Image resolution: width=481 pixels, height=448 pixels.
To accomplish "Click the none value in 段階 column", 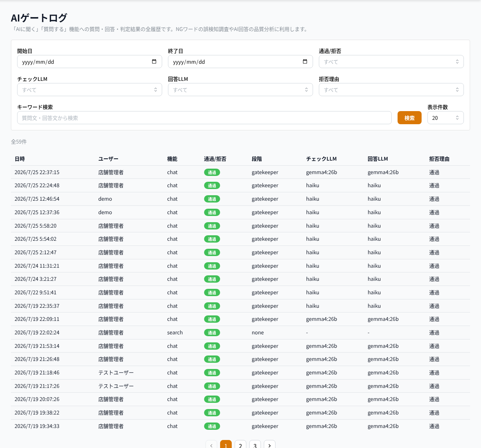I will coord(258,333).
